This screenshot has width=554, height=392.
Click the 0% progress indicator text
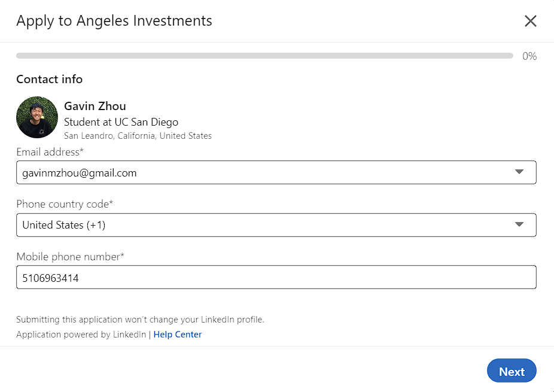[x=529, y=56]
